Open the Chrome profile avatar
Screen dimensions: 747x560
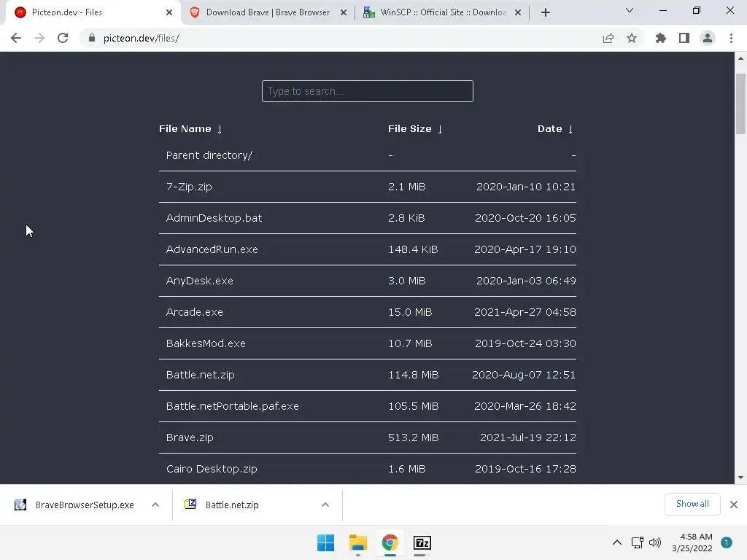(708, 38)
